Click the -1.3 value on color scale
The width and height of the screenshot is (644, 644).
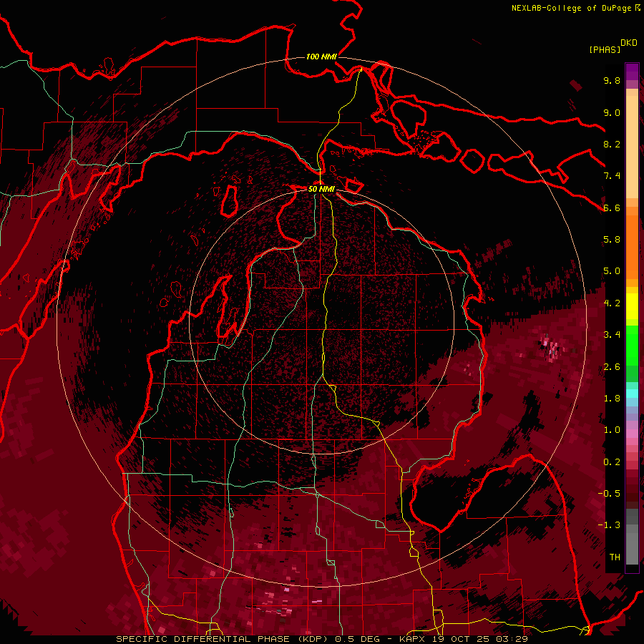(x=609, y=525)
